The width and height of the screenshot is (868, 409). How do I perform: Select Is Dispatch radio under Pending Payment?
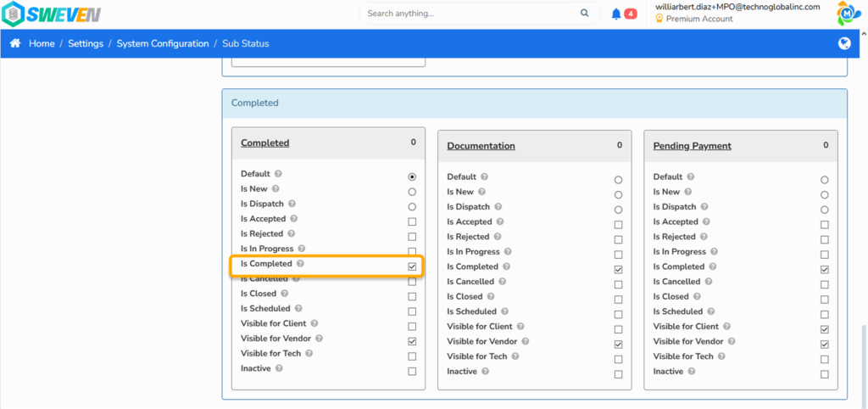[825, 210]
